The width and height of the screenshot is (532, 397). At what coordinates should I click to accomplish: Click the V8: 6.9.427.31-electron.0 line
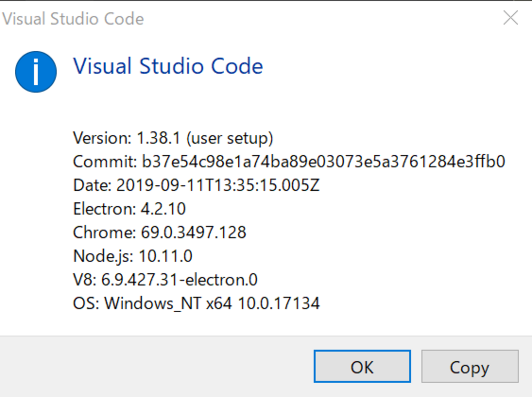[x=165, y=280]
